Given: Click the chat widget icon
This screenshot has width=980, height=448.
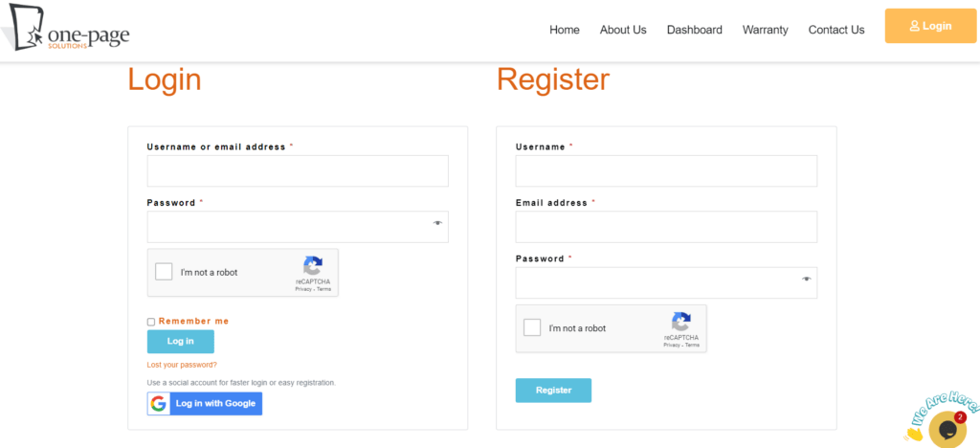Looking at the screenshot, I should click(947, 428).
